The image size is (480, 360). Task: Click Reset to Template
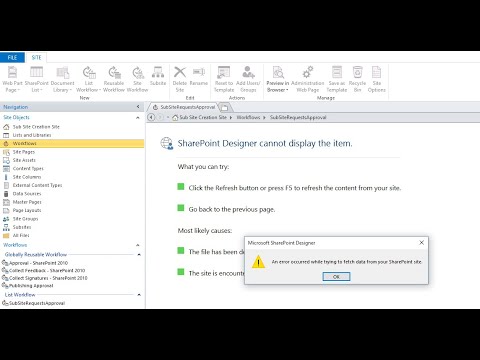(x=224, y=79)
